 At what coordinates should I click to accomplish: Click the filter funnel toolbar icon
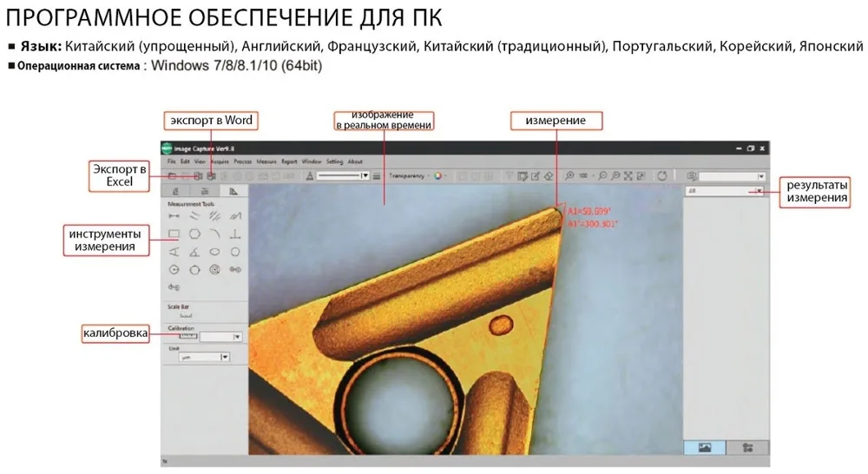(x=510, y=176)
